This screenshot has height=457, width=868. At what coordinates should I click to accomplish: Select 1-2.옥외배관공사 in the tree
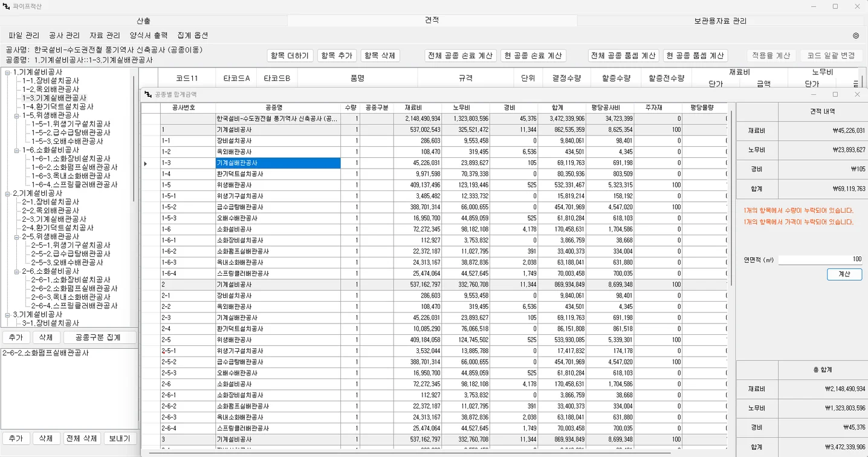(x=51, y=89)
